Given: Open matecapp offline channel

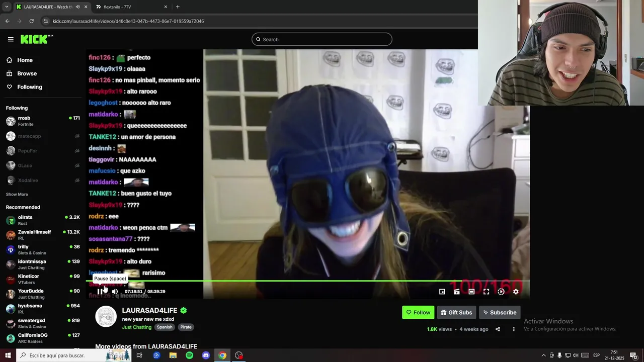Looking at the screenshot, I should click(x=43, y=136).
